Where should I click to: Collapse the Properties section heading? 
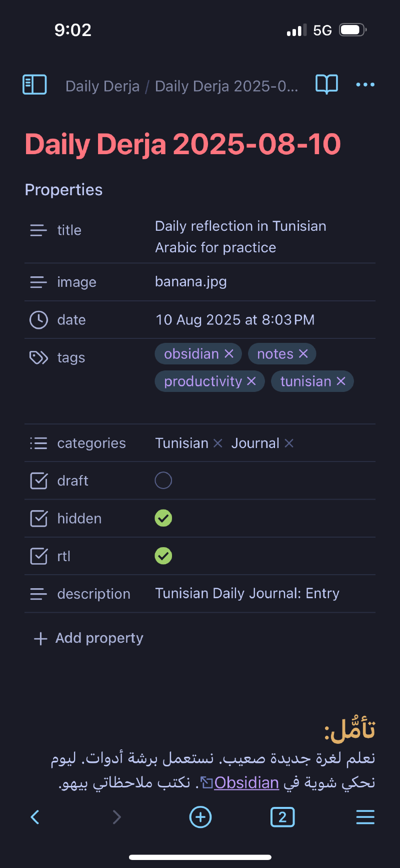tap(63, 190)
